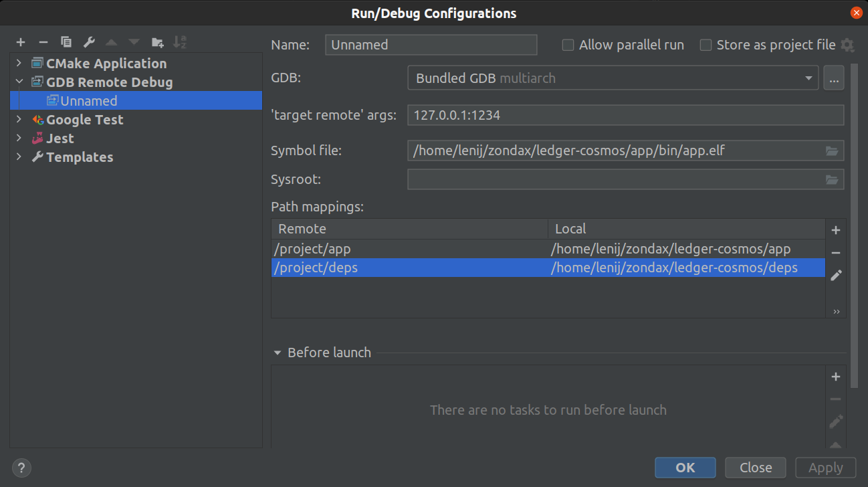This screenshot has width=868, height=487.
Task: Click Close button
Action: (x=756, y=468)
